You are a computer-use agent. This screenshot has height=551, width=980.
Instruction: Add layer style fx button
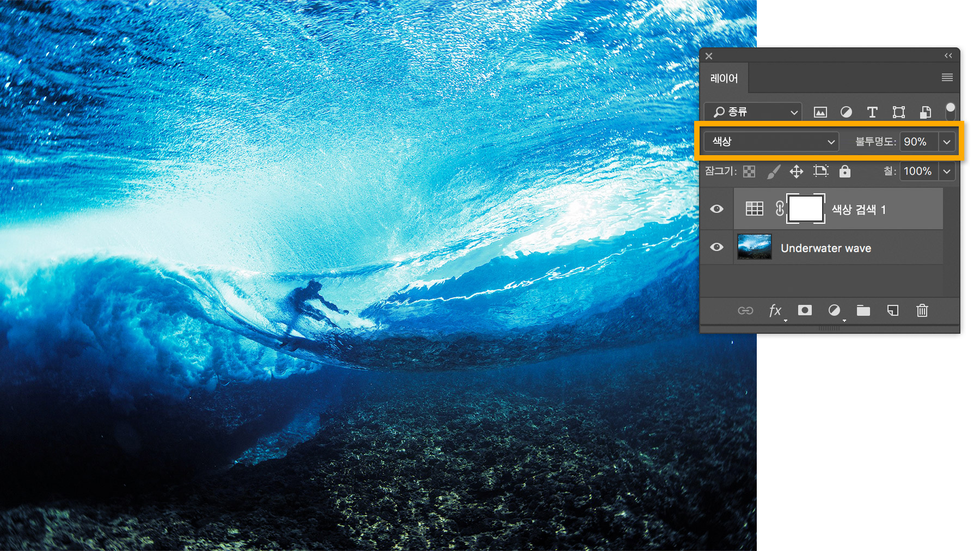pyautogui.click(x=775, y=310)
